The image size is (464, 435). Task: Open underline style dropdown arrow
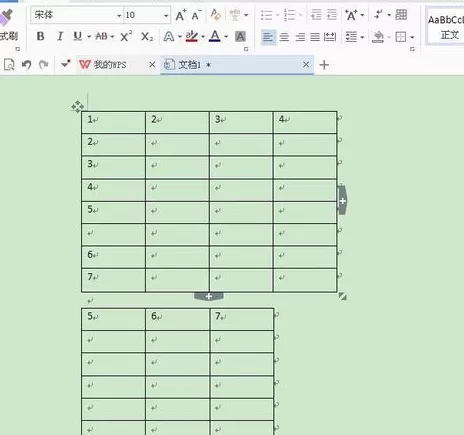coord(89,37)
